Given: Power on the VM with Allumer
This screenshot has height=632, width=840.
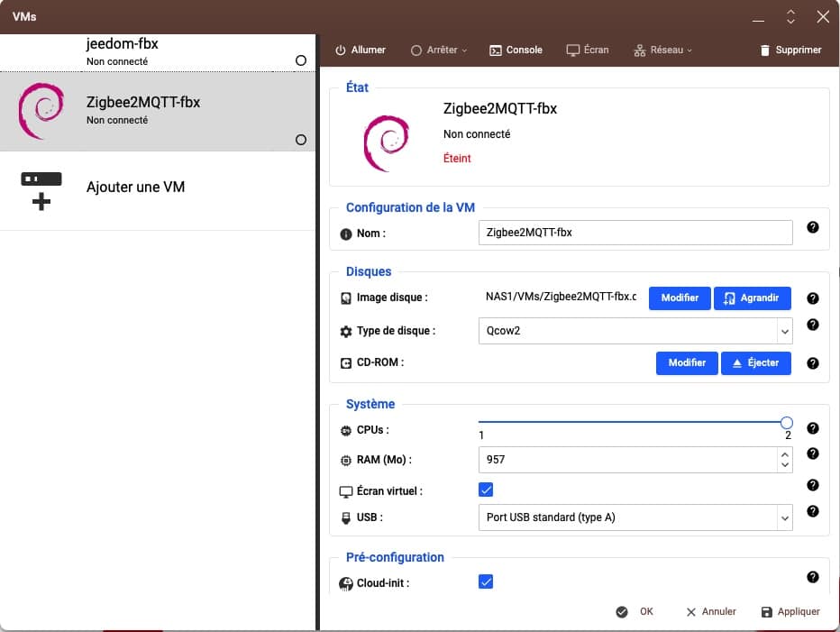Looking at the screenshot, I should tap(361, 50).
